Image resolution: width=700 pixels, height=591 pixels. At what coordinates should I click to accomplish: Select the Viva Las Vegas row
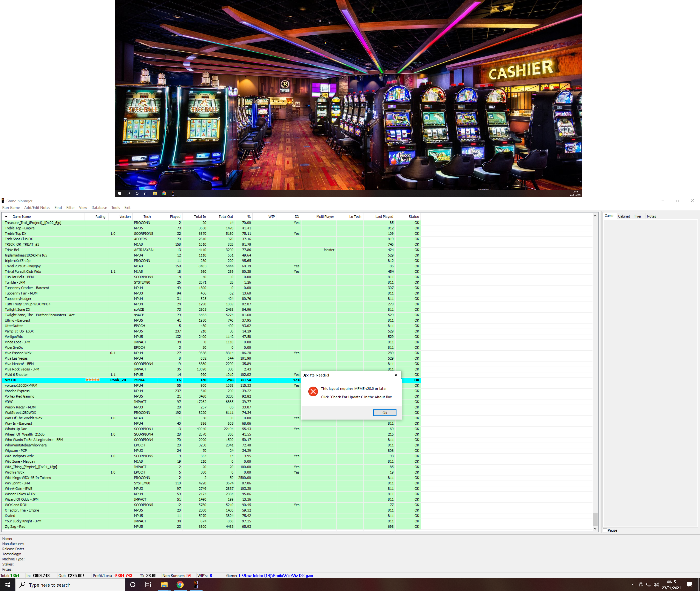coord(211,358)
